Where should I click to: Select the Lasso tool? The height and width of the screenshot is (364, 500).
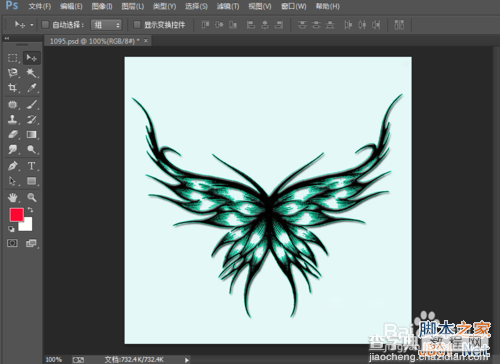tap(13, 72)
